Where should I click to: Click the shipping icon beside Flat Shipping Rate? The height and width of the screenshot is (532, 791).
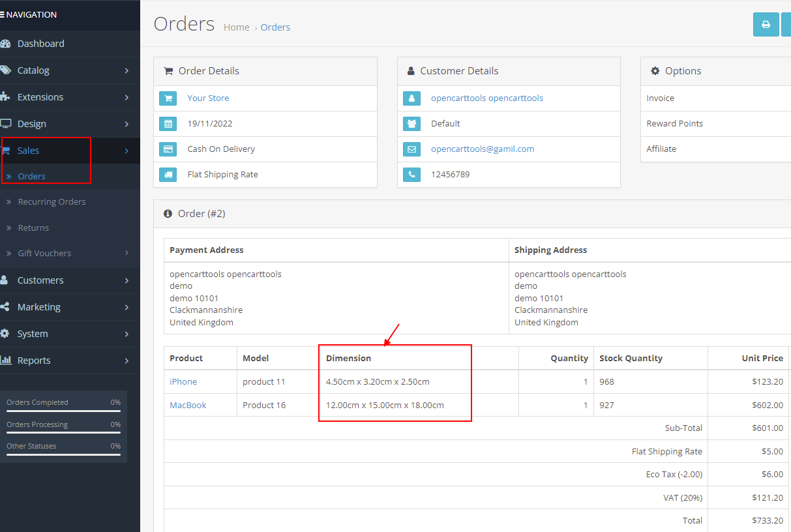[x=168, y=174]
